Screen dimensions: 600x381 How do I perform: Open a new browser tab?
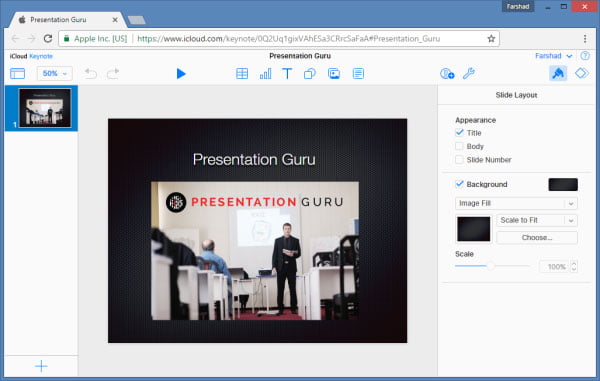(137, 20)
